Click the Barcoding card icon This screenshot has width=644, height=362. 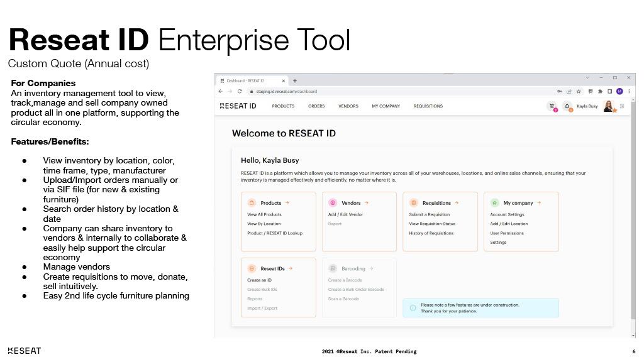[333, 268]
